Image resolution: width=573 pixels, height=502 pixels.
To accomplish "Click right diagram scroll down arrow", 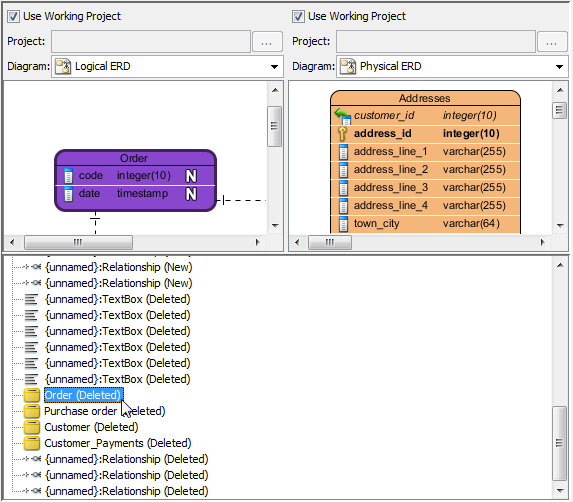I will (x=560, y=226).
